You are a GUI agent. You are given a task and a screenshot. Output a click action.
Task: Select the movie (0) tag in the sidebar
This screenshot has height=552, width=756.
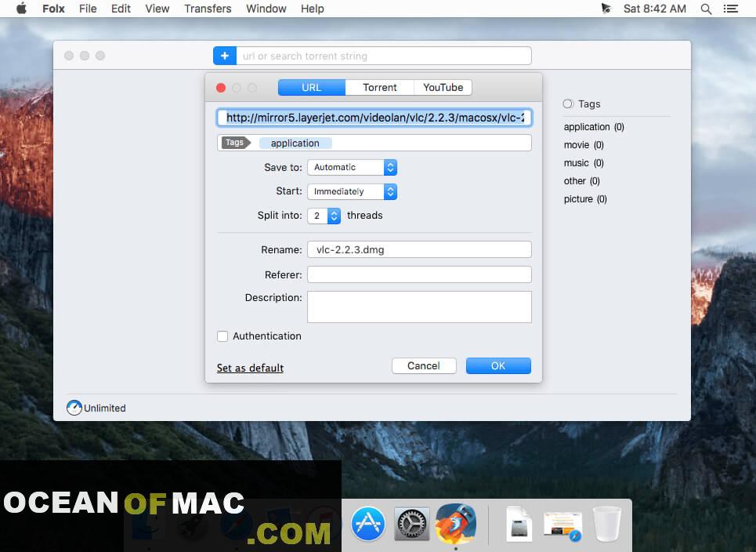[584, 145]
